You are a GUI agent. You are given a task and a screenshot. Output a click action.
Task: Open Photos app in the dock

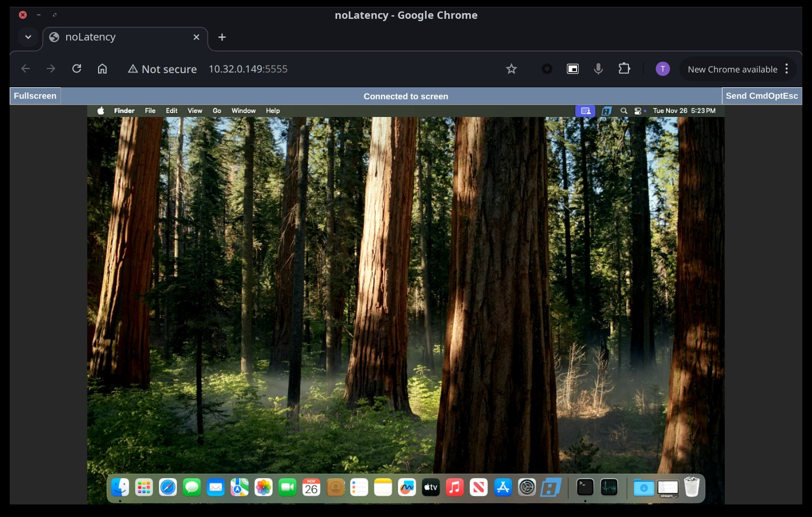tap(263, 487)
